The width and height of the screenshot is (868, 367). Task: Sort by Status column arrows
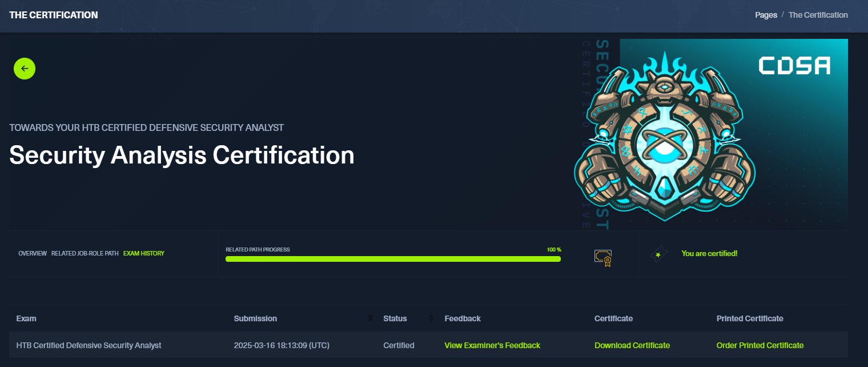431,318
